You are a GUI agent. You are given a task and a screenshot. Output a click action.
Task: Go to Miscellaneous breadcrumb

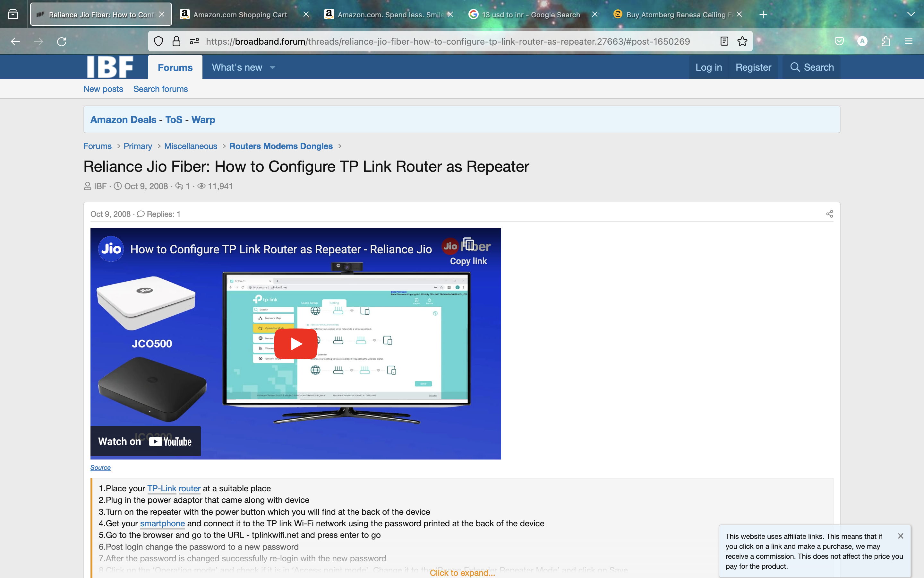[191, 146]
